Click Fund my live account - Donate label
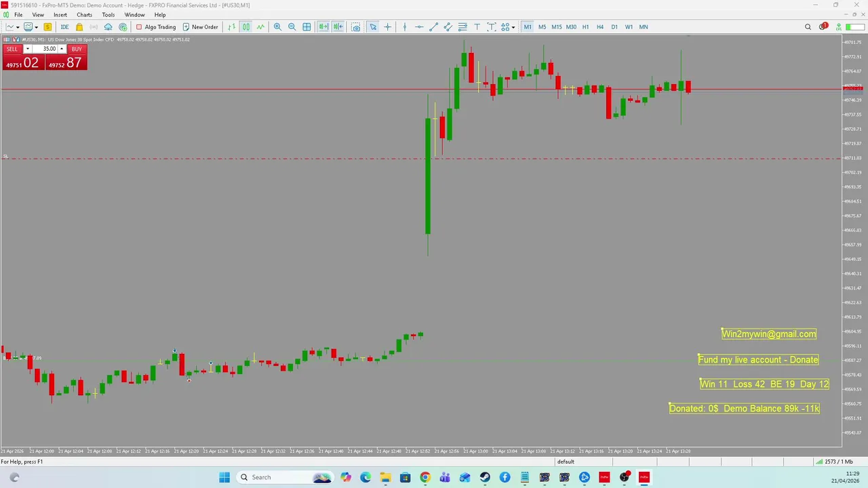The width and height of the screenshot is (868, 488). click(758, 359)
